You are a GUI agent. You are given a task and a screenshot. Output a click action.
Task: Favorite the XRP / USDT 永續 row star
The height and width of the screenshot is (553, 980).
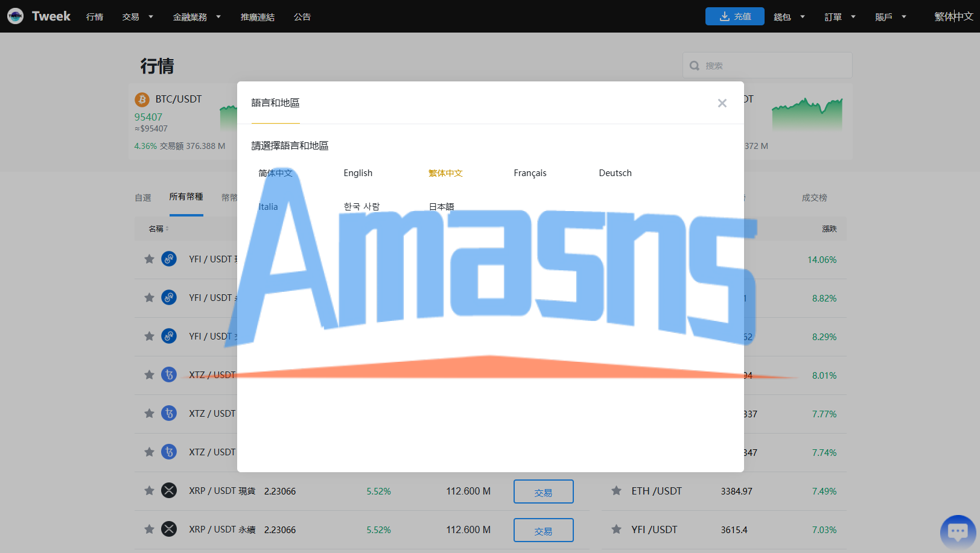point(149,529)
